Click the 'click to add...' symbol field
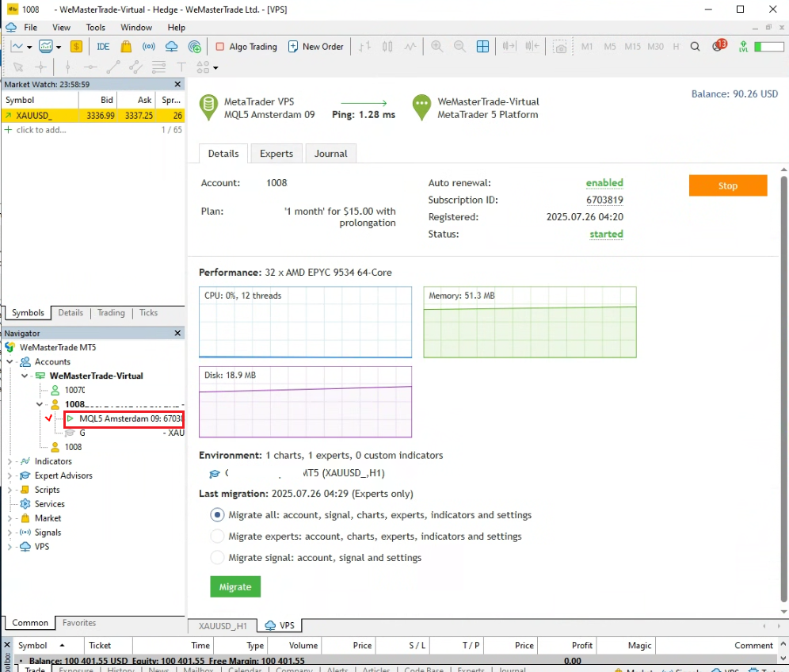Viewport: 789px width, 672px height. tap(41, 130)
